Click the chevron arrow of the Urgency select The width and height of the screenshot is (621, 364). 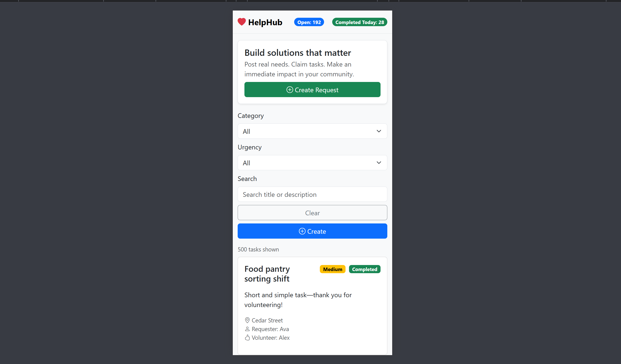coord(379,163)
